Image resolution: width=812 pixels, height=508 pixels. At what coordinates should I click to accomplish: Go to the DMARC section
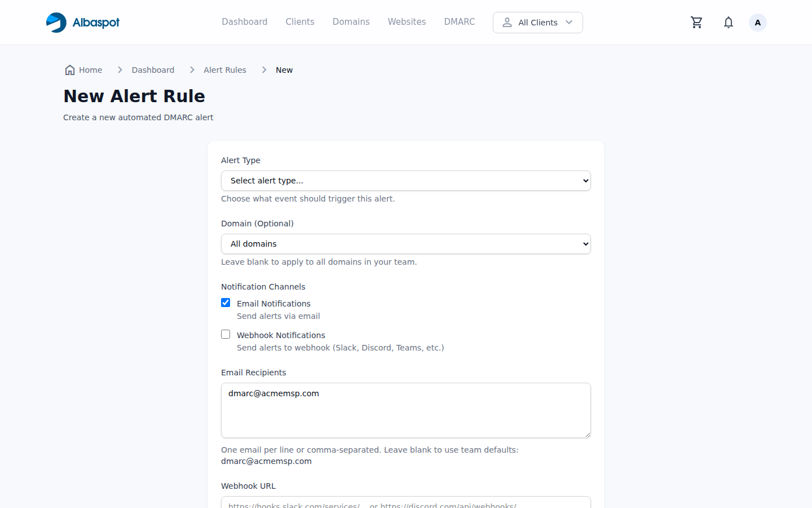459,21
